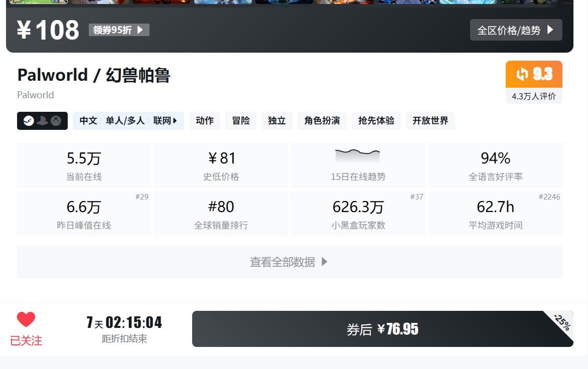
Task: Select the 冒险 genre tag
Action: coord(241,121)
